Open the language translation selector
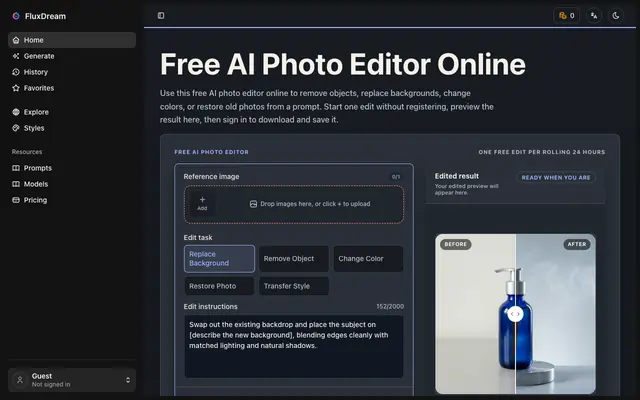Viewport: 640px width, 400px height. point(594,16)
